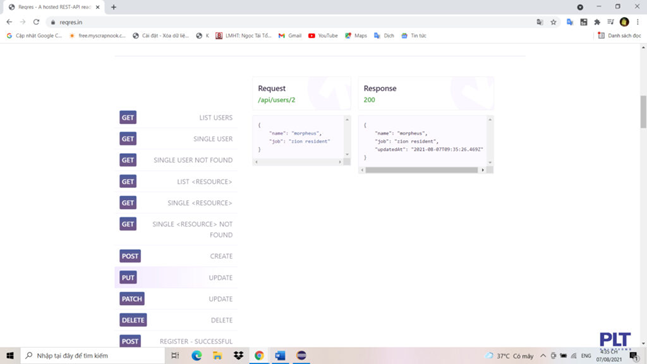647x364 pixels.
Task: Open Google Translate icon in address bar
Action: 540,22
